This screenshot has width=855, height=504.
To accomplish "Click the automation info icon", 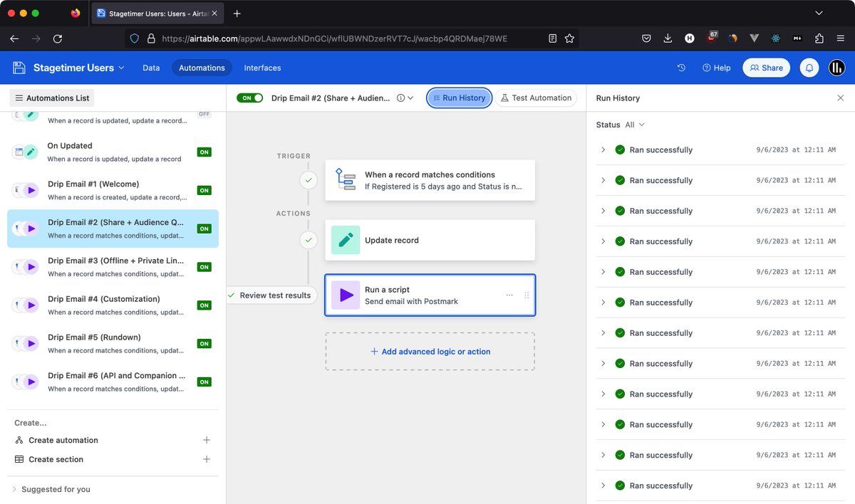I will (400, 98).
